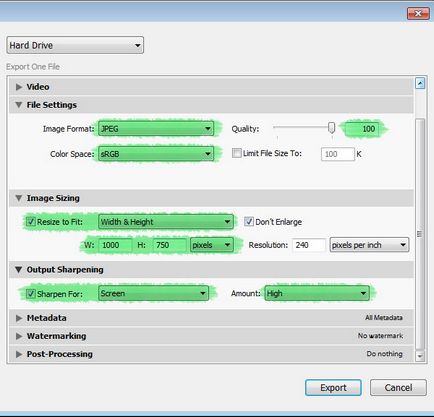Enable Limit File Size To checkbox
Viewport: 434px width, 417px height.
(237, 153)
